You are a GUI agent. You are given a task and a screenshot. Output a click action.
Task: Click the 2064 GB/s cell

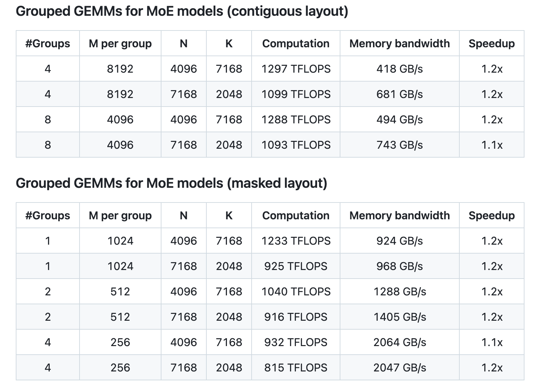click(399, 342)
